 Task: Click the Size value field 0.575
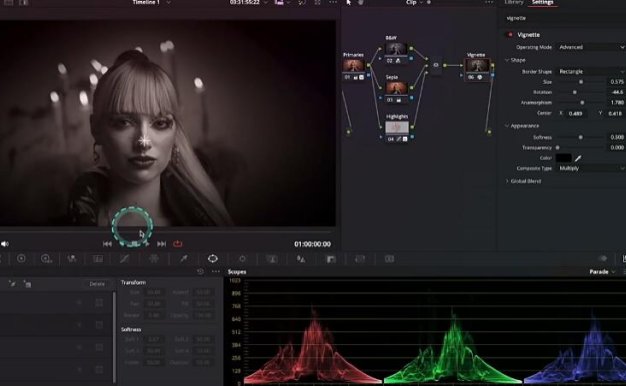click(617, 82)
